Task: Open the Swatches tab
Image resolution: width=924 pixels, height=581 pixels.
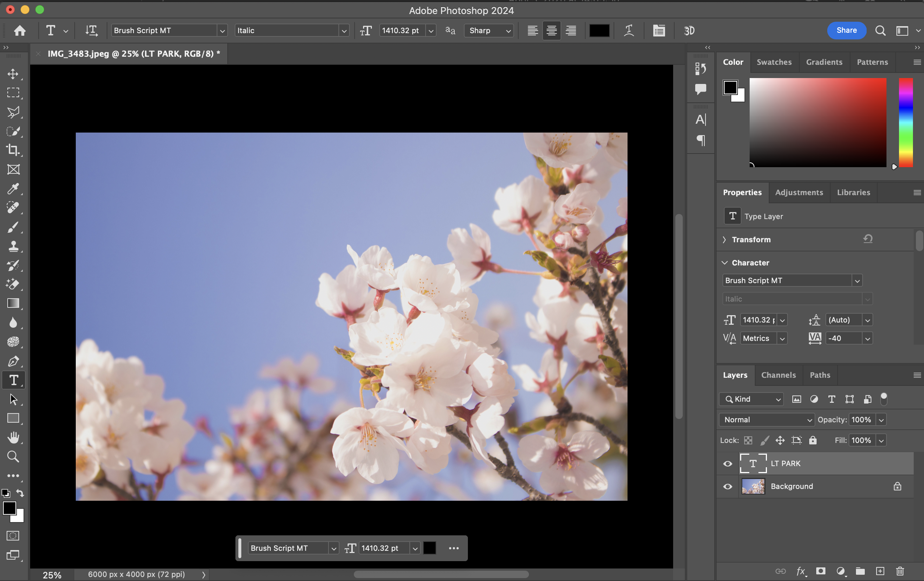Action: point(774,62)
